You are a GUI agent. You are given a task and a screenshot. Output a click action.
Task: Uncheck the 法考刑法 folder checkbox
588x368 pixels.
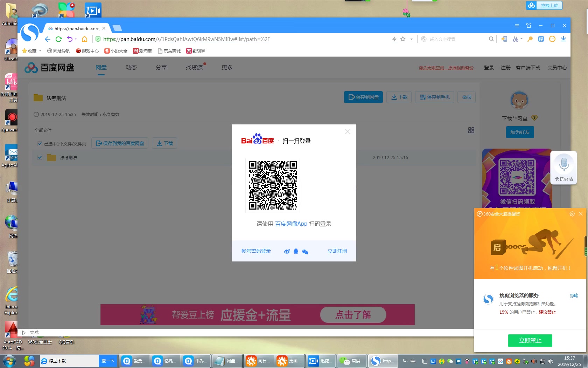click(x=40, y=157)
